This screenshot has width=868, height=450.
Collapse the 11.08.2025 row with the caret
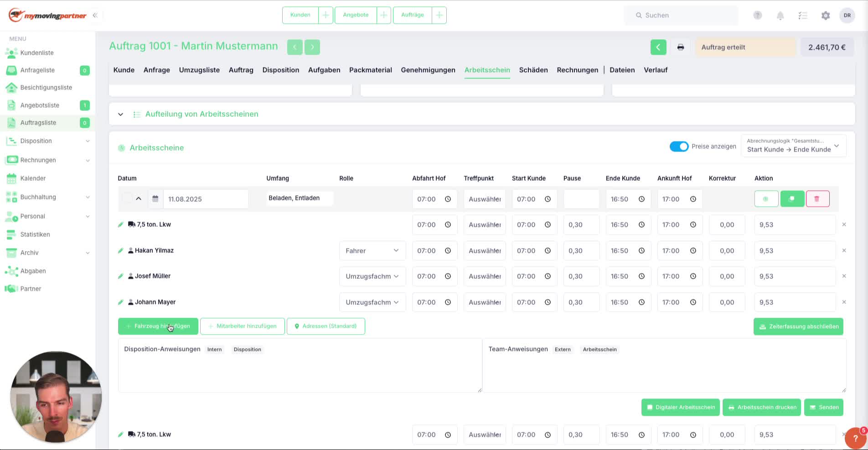pos(139,199)
